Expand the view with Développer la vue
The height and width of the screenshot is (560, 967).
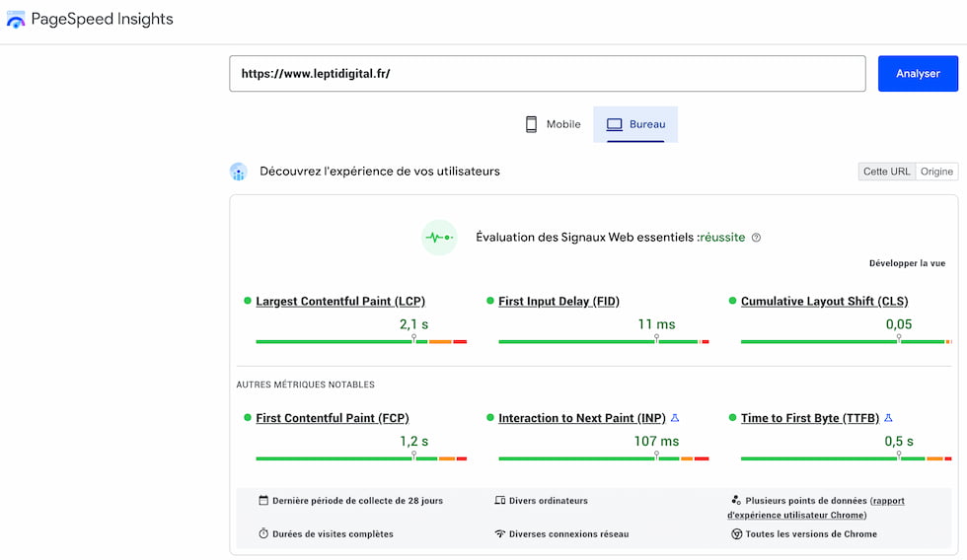click(x=907, y=263)
